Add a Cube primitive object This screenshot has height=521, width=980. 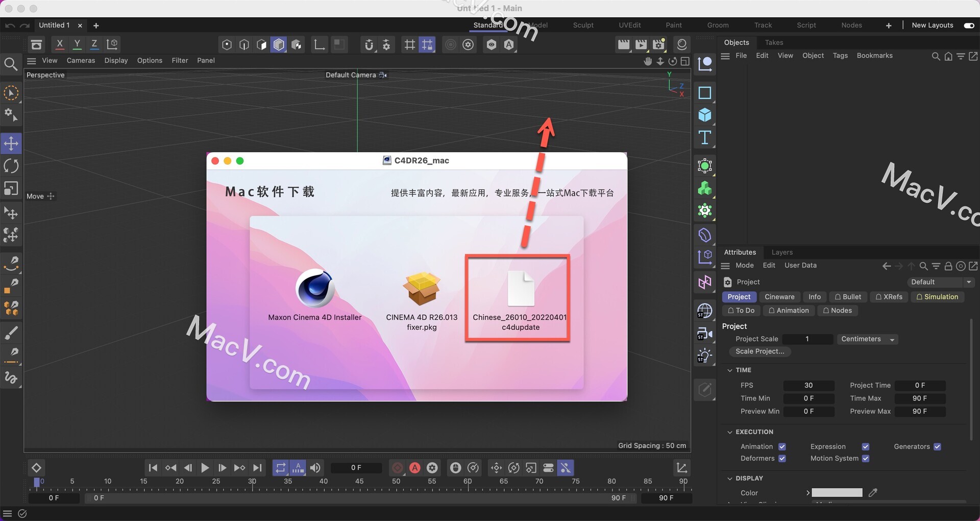705,115
